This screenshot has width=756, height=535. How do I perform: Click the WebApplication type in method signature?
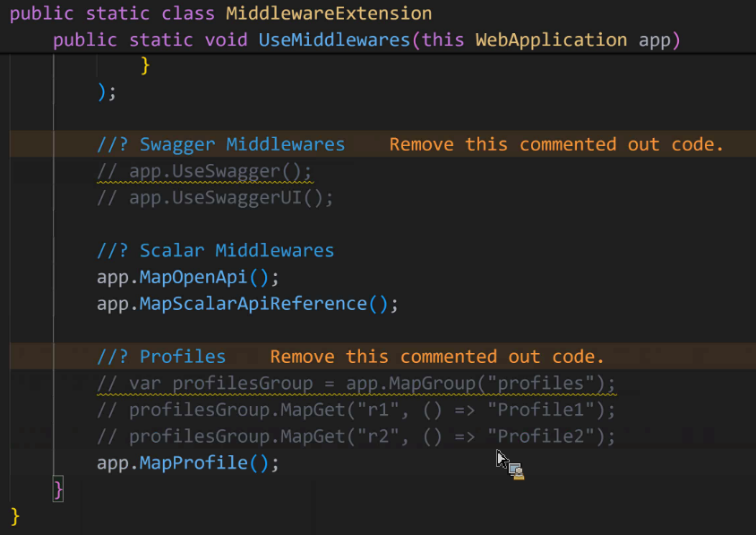click(x=551, y=40)
